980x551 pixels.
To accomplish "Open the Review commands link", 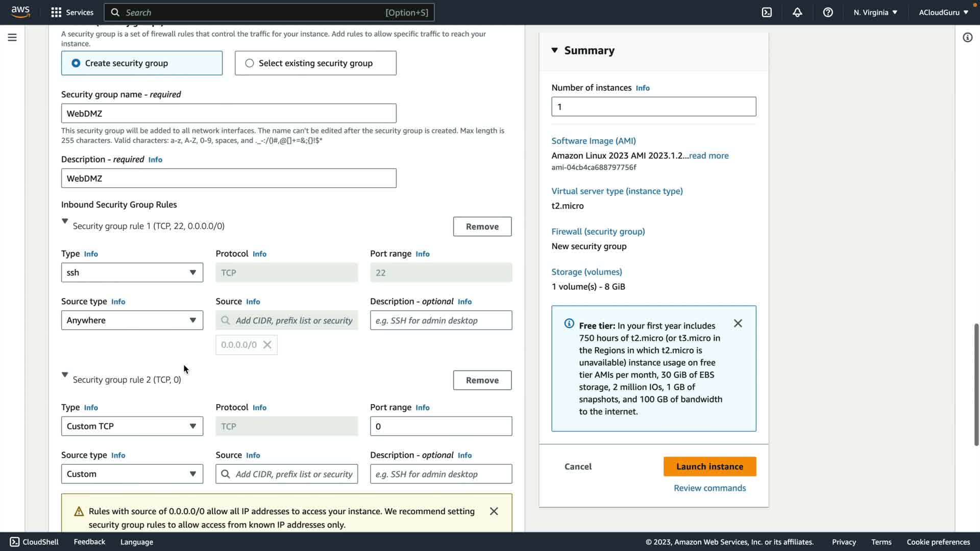I will point(709,488).
